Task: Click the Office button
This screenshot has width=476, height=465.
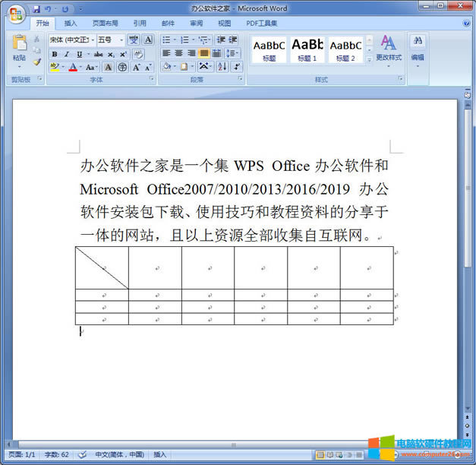Action: (x=15, y=14)
